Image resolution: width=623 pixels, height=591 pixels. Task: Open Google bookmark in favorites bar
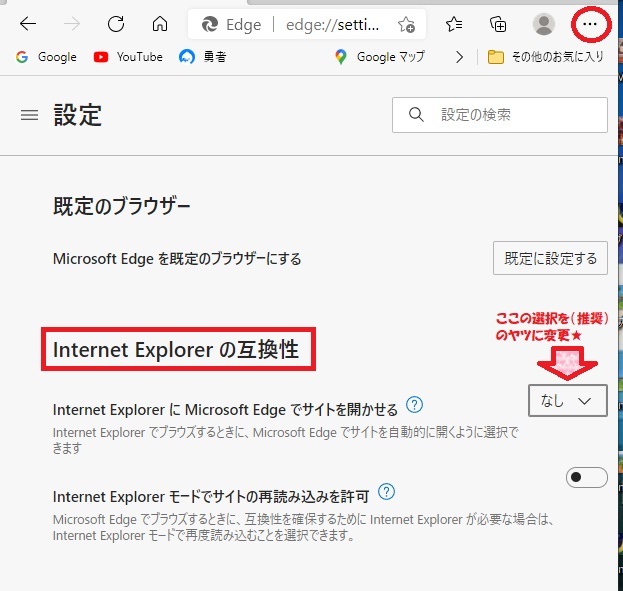tap(46, 57)
